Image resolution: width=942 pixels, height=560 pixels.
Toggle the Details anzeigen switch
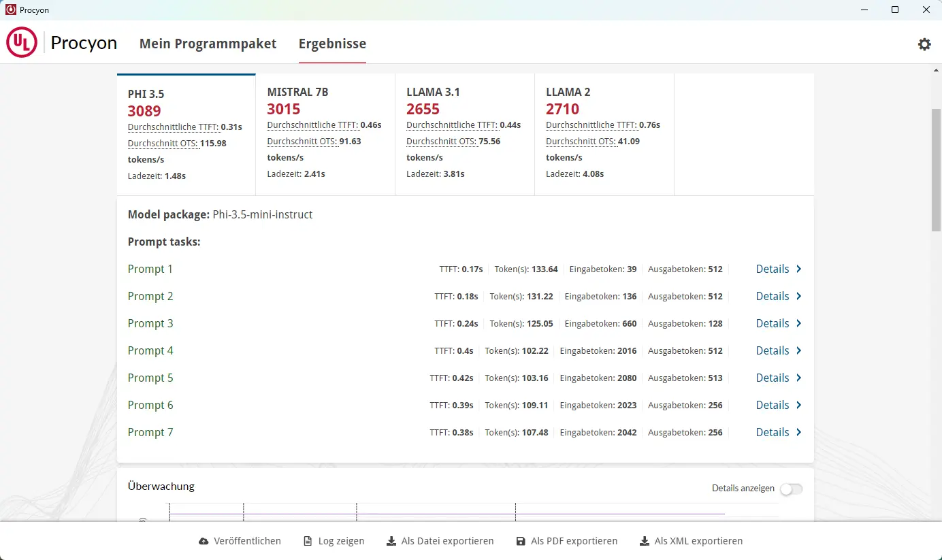tap(791, 489)
